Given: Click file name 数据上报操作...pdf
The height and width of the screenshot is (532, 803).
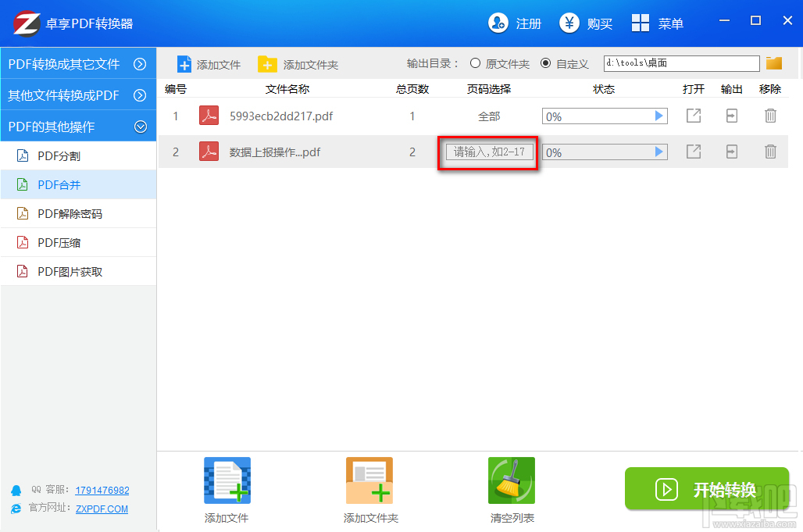Looking at the screenshot, I should click(x=275, y=152).
